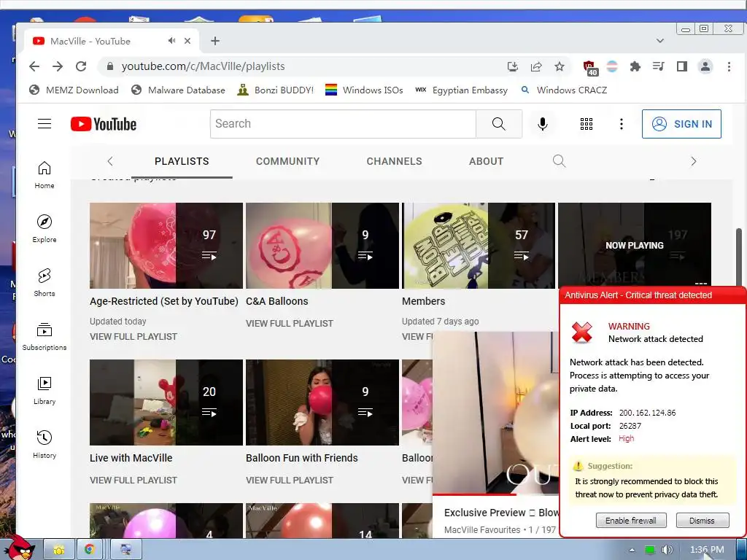Image resolution: width=747 pixels, height=560 pixels.
Task: Switch to the COMMUNITY tab
Action: tap(287, 161)
